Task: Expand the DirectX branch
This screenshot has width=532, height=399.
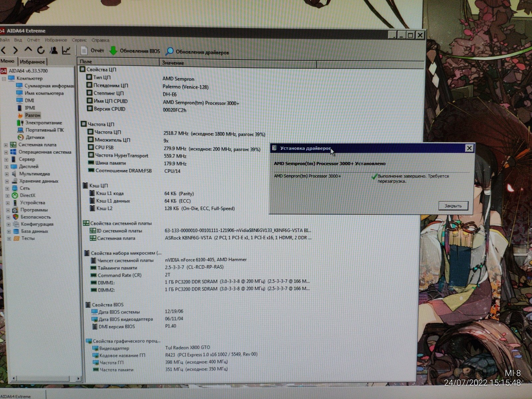Action: coord(7,196)
